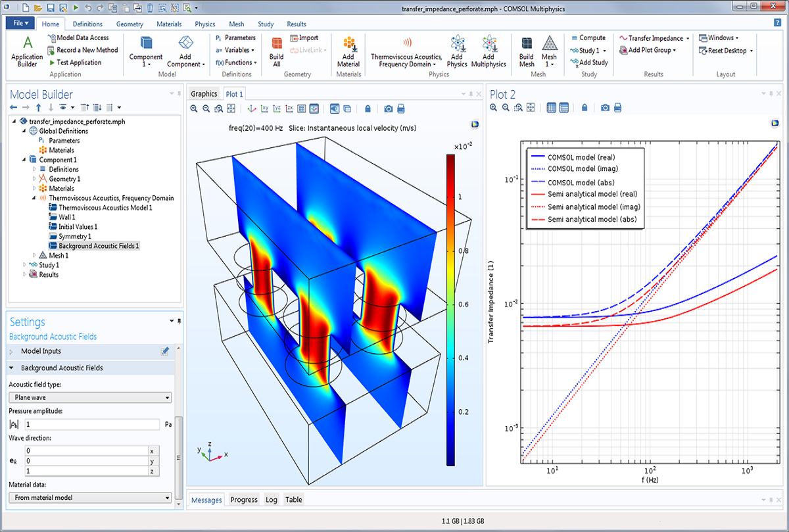The width and height of the screenshot is (789, 532).
Task: Toggle transparency in Plot 1
Action: [347, 109]
